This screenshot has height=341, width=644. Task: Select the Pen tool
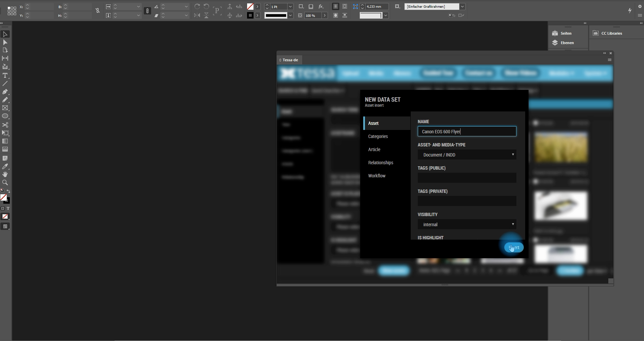(x=5, y=92)
